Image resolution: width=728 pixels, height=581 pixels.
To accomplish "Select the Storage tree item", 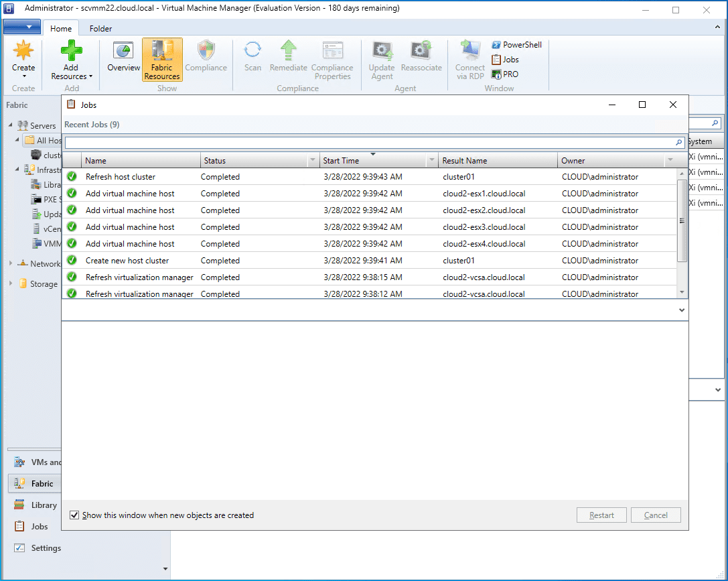I will [x=38, y=283].
